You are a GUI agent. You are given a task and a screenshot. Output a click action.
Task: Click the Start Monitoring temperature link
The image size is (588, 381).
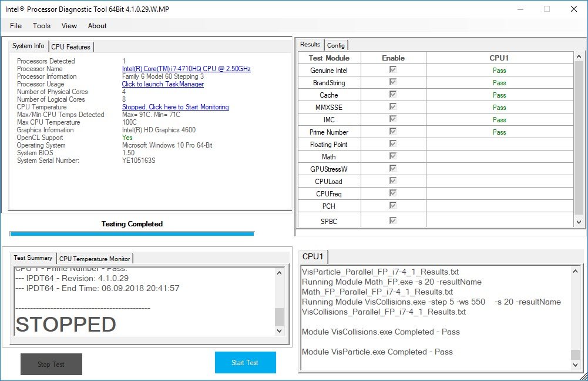(176, 107)
